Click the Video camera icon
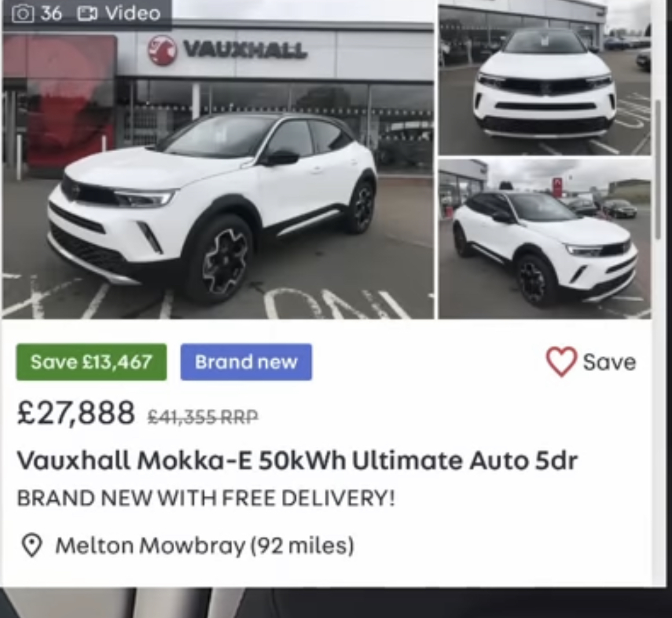This screenshot has width=672, height=618. pyautogui.click(x=87, y=14)
